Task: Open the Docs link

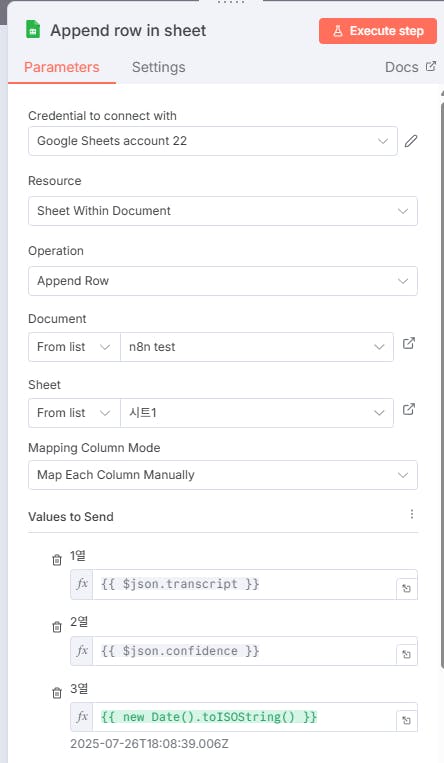Action: (x=410, y=67)
